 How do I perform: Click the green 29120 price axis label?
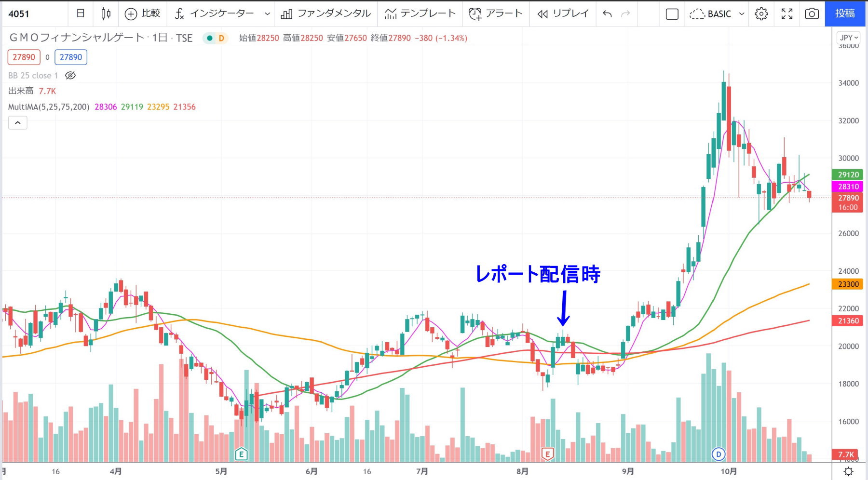[848, 175]
